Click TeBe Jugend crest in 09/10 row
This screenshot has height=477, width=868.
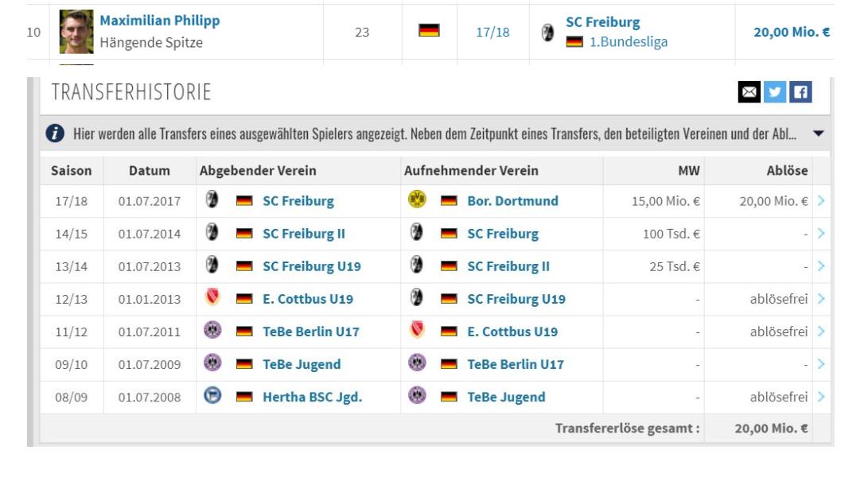pos(212,363)
